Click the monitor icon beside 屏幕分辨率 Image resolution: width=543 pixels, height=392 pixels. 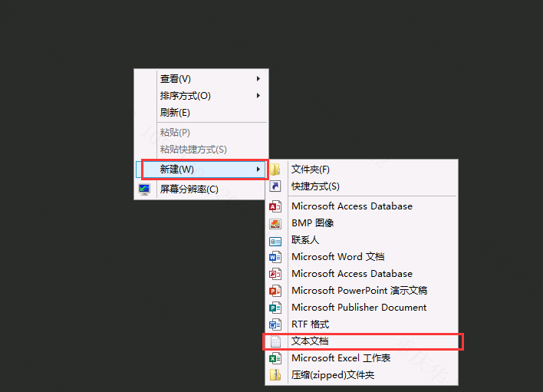coord(144,189)
